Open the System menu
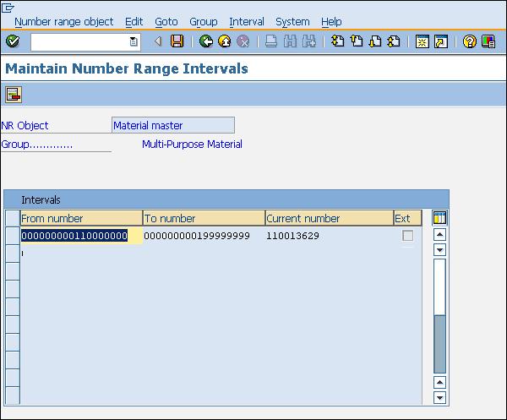The height and width of the screenshot is (420, 507). pyautogui.click(x=292, y=22)
